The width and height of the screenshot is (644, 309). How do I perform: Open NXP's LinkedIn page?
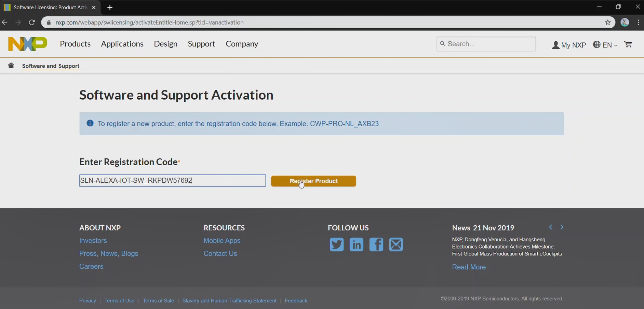tap(356, 244)
